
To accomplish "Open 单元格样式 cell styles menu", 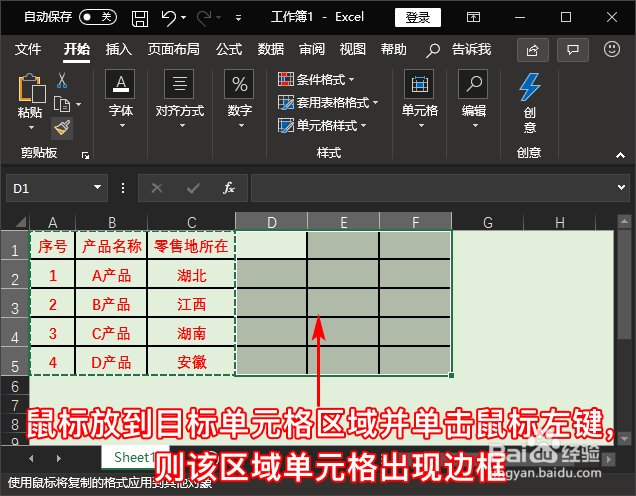I will pos(322,125).
